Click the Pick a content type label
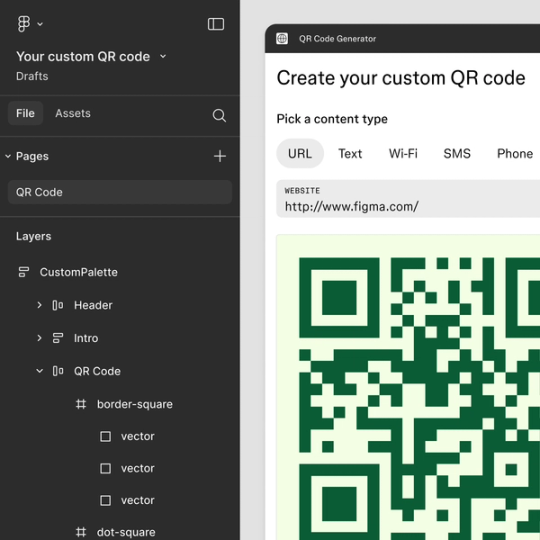 (x=332, y=119)
